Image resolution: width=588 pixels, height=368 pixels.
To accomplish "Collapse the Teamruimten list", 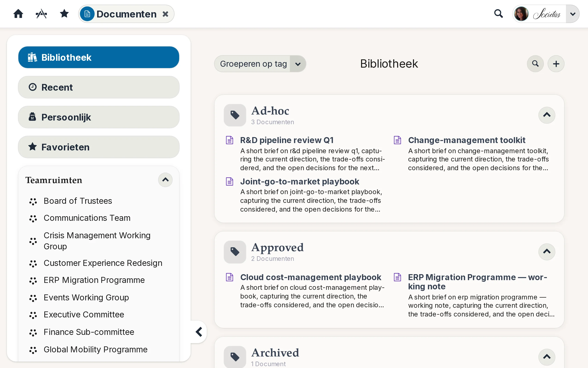I will 165,180.
